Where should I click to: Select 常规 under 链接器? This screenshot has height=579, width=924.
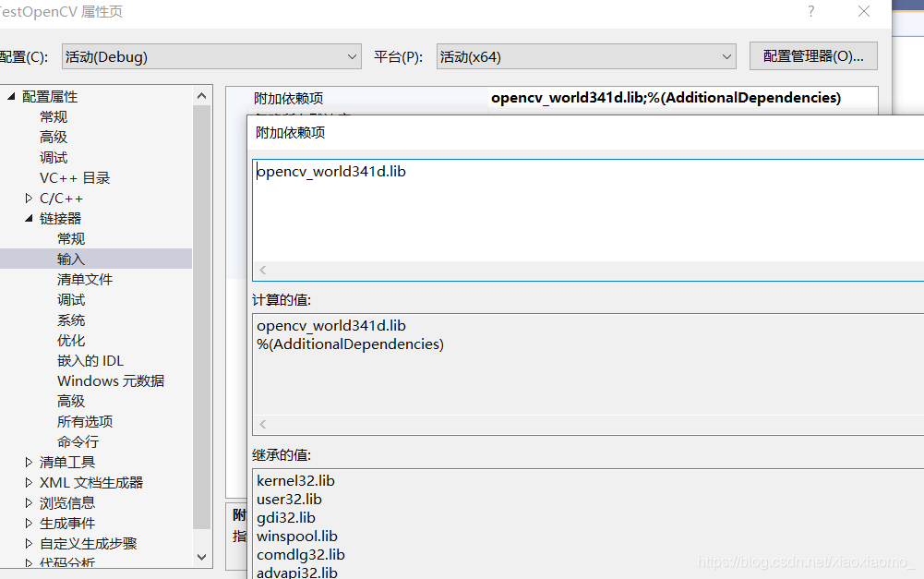tap(71, 239)
